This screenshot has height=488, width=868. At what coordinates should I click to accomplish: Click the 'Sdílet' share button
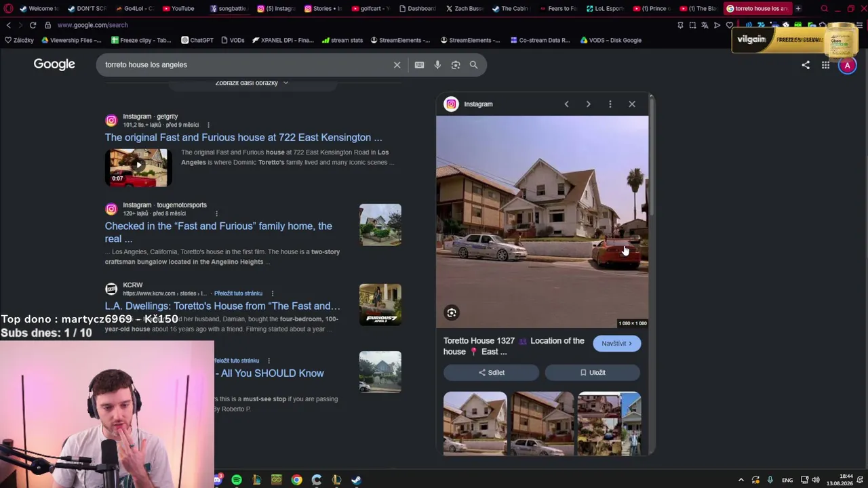[x=491, y=373]
